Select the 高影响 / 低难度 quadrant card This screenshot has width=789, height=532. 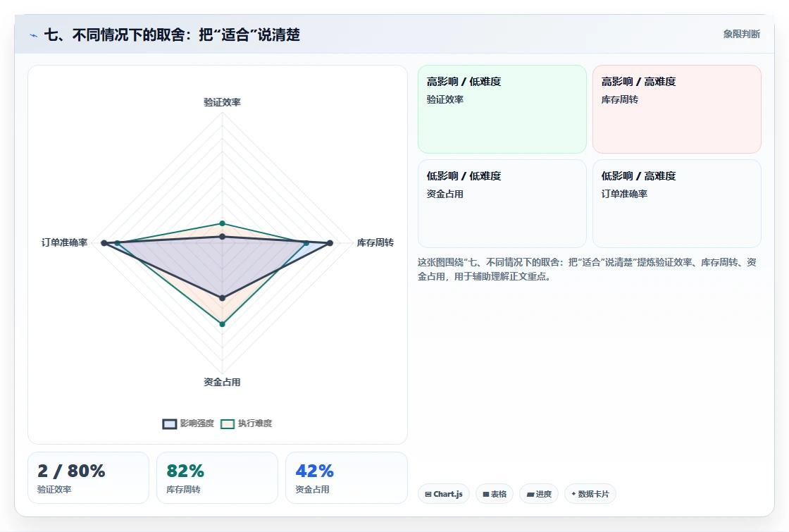pyautogui.click(x=502, y=109)
